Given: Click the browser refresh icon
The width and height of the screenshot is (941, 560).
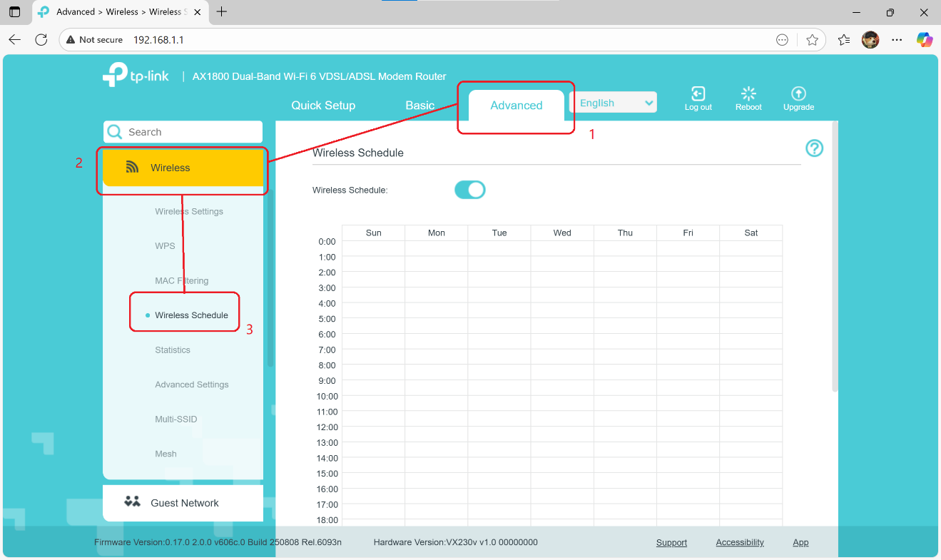Looking at the screenshot, I should coord(41,40).
